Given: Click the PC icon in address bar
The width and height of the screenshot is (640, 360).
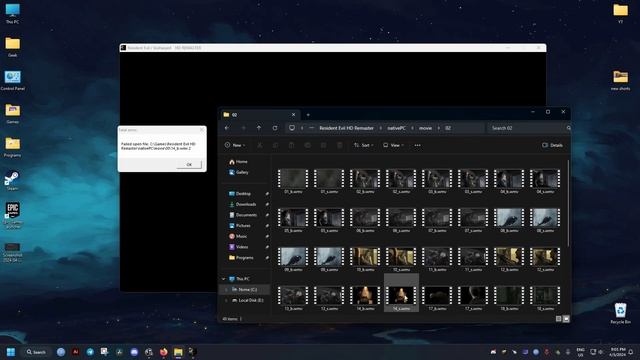Looking at the screenshot, I should (291, 128).
